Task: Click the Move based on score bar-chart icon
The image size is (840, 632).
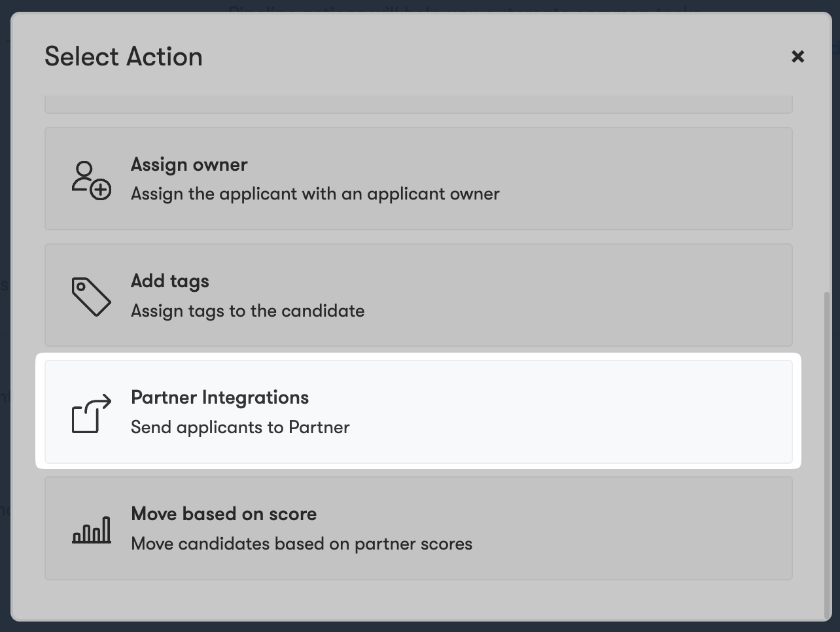Action: click(91, 529)
